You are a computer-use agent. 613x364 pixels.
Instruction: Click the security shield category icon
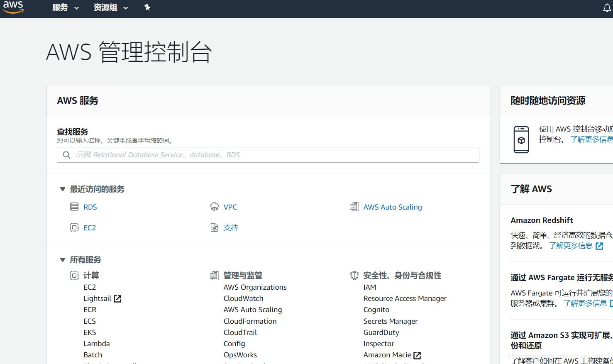tap(354, 276)
